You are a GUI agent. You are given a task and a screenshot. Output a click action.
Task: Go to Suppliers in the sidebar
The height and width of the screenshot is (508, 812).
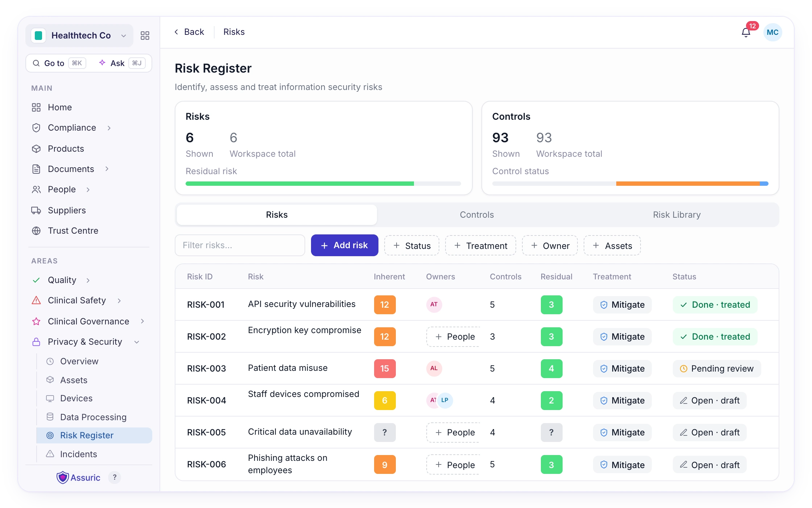click(89, 210)
